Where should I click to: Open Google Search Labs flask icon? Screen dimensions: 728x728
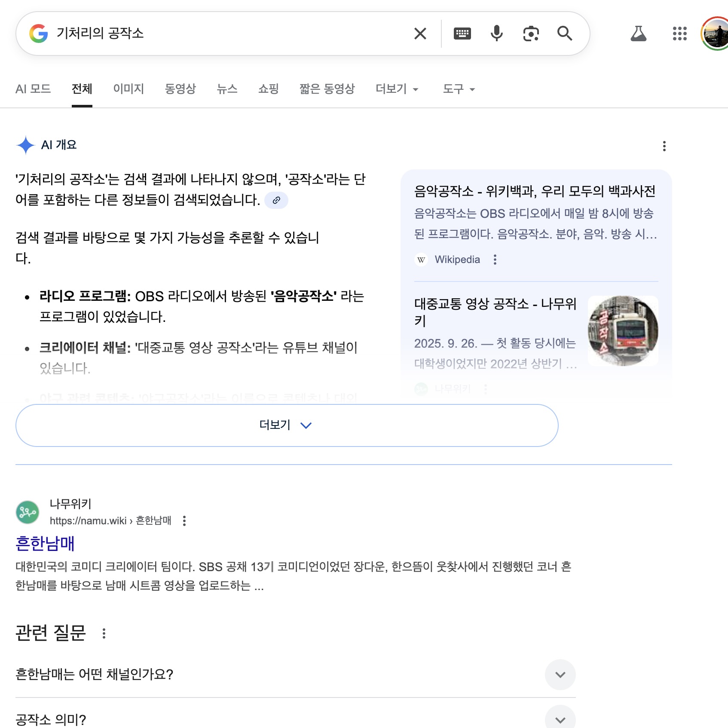point(639,34)
